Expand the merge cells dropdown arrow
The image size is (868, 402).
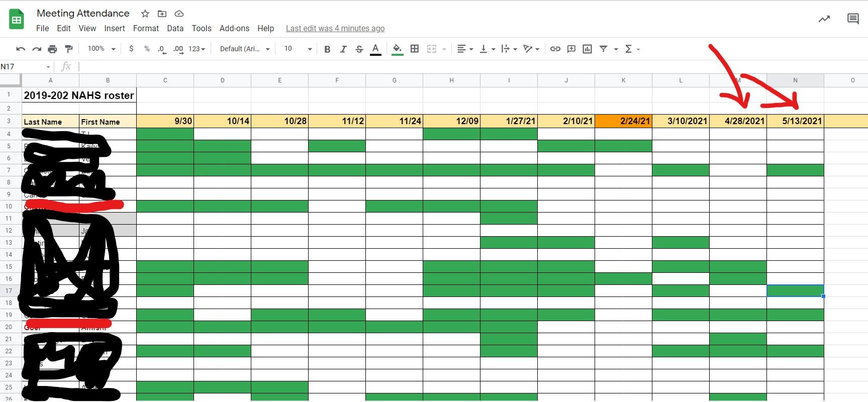point(444,49)
